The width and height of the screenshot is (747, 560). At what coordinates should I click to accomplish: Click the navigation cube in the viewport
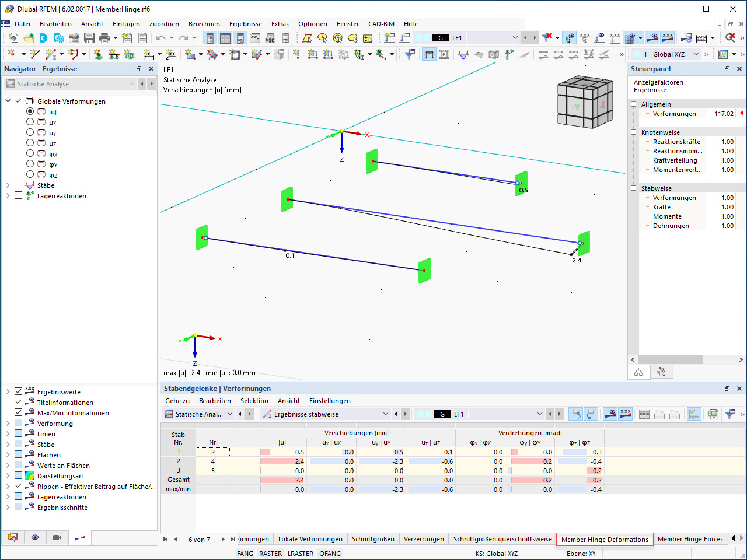585,101
